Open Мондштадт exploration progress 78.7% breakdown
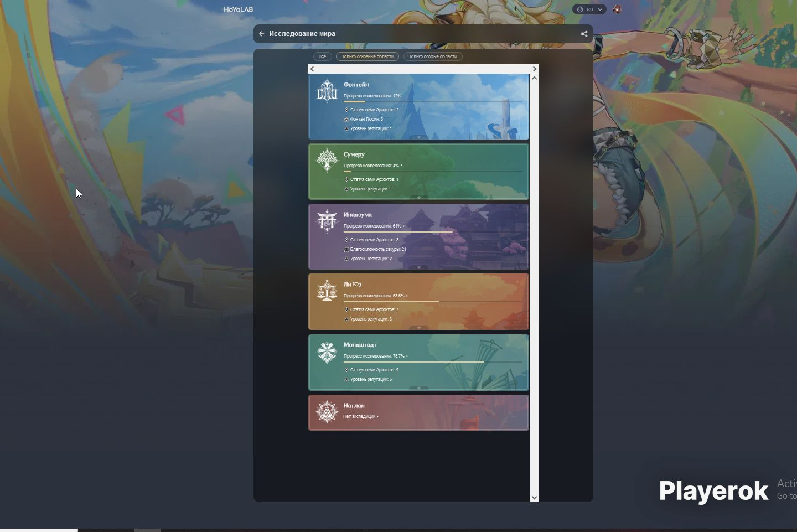The image size is (797, 532). 375,356
